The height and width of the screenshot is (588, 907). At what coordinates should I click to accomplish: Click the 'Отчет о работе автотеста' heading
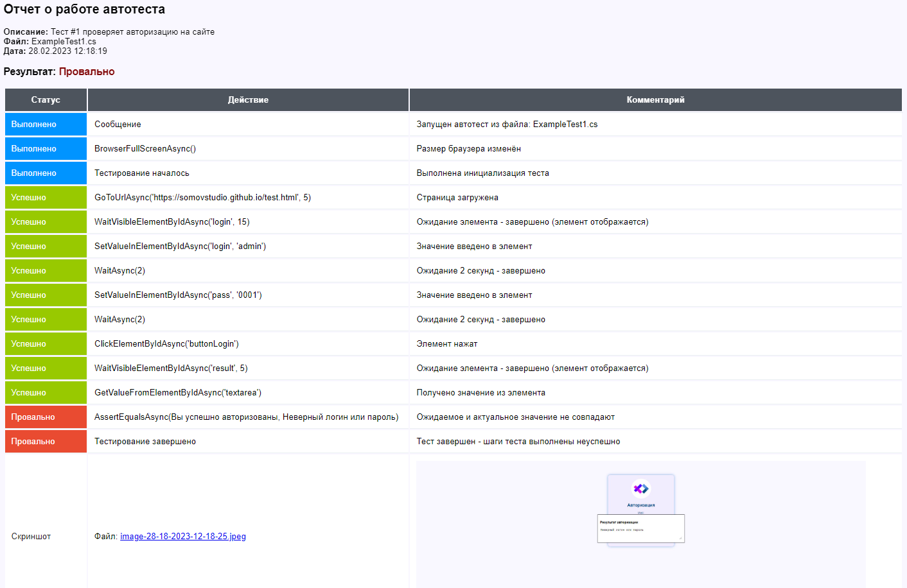[84, 10]
